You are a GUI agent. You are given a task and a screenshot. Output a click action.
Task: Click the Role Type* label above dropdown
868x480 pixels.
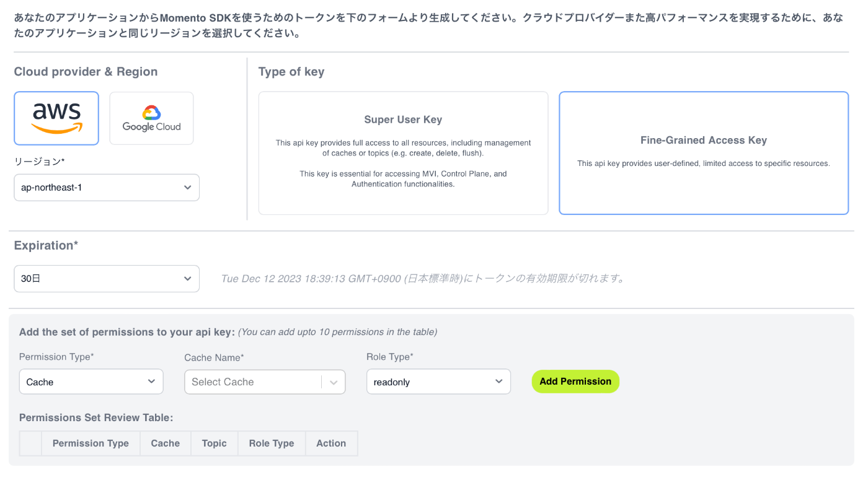coord(390,357)
